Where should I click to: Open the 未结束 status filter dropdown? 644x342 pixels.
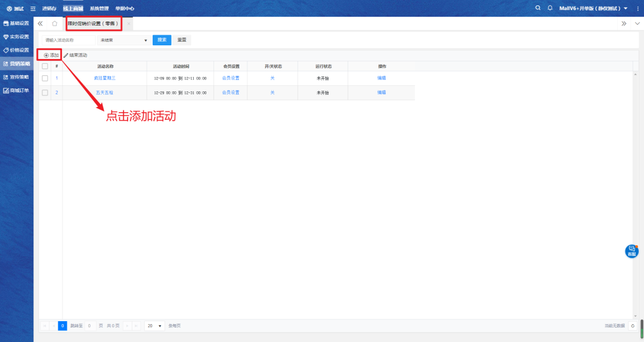pos(123,40)
